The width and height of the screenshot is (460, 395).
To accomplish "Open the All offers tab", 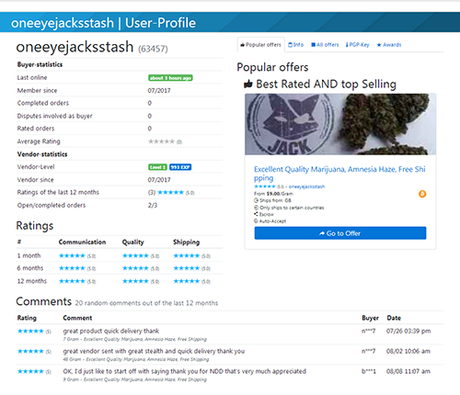I will (325, 45).
